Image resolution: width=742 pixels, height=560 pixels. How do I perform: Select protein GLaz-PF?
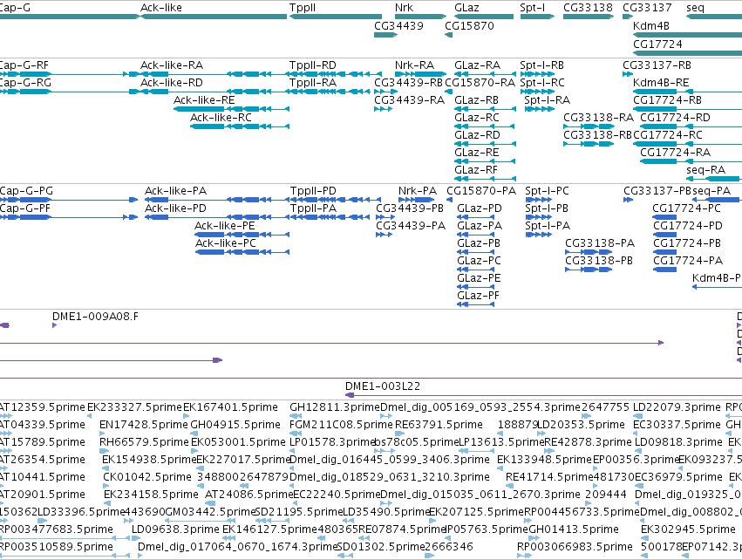[x=478, y=296]
